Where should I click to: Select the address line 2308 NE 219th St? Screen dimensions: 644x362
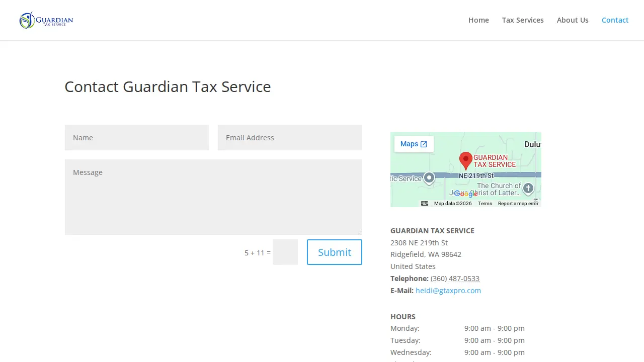[x=419, y=243]
